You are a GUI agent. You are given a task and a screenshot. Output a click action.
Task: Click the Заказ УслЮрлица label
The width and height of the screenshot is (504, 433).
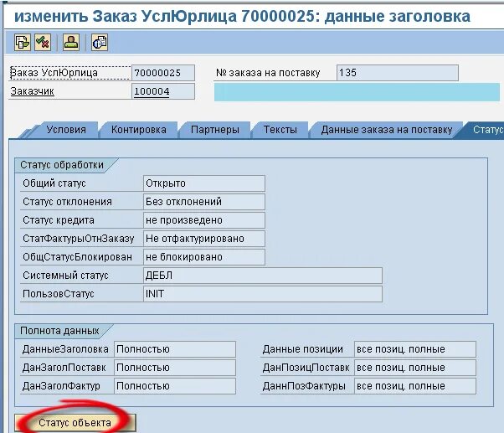(54, 73)
